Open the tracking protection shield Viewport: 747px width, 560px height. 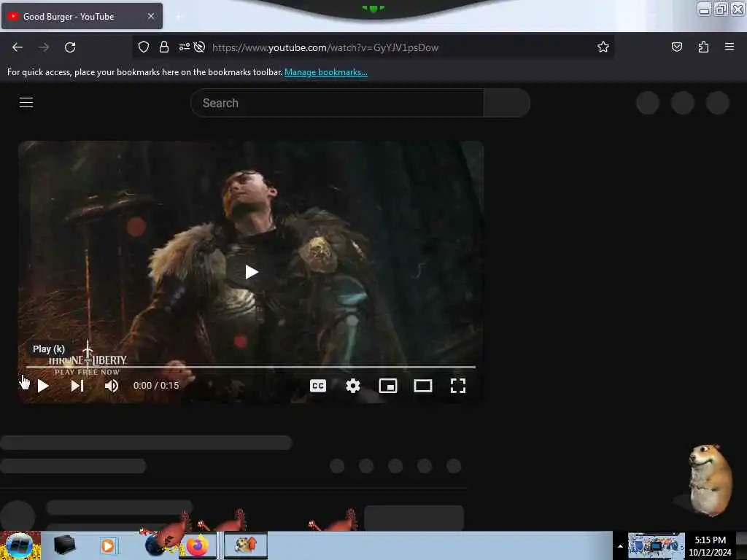(144, 47)
